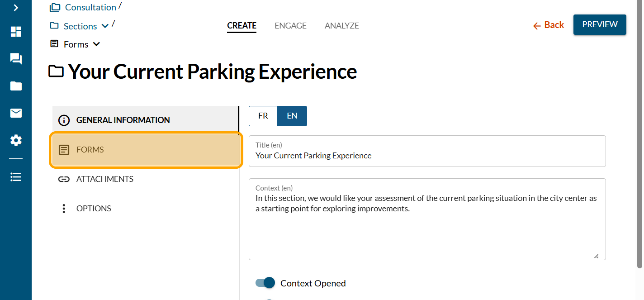Open the chat bubbles icon in sidebar
The height and width of the screenshot is (300, 644).
[16, 59]
